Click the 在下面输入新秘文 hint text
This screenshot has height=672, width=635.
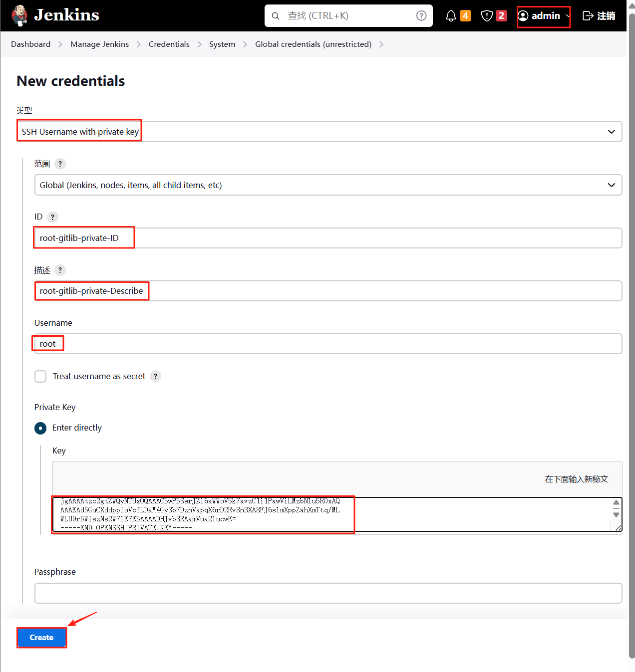click(577, 479)
